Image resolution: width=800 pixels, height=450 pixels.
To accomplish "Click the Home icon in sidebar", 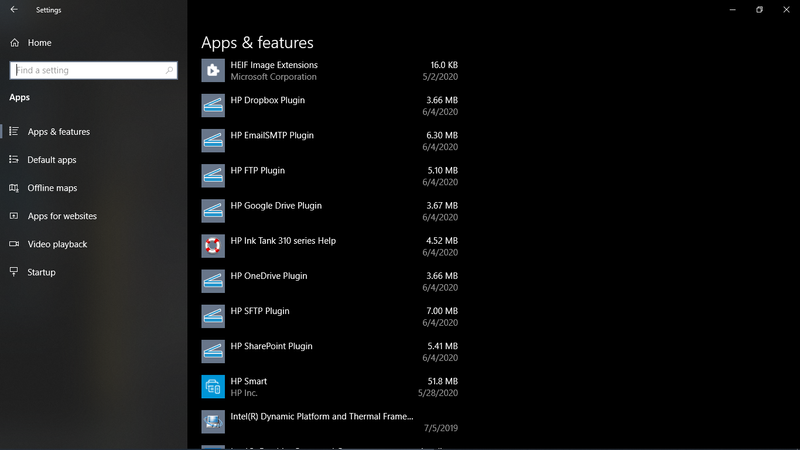I will [14, 43].
